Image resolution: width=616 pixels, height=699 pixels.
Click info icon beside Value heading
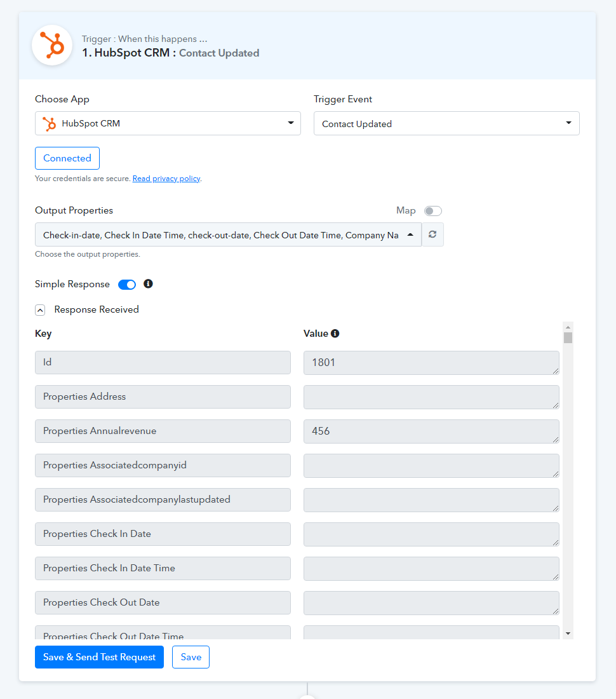point(335,334)
